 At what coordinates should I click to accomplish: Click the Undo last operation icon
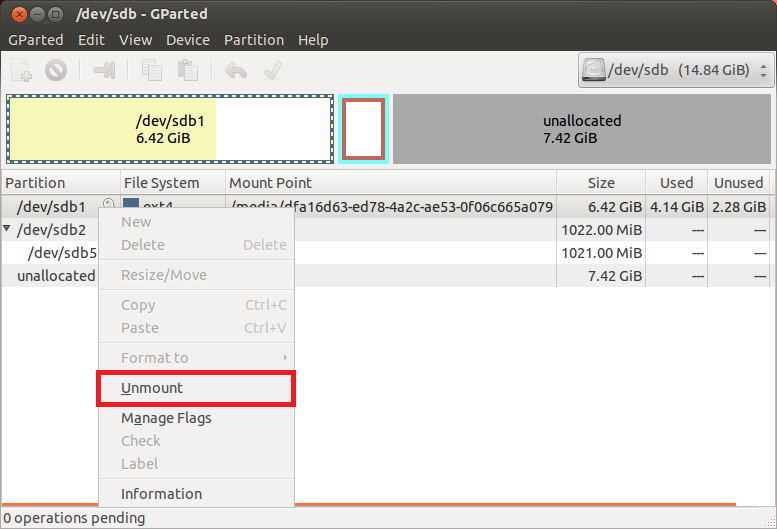[x=236, y=70]
